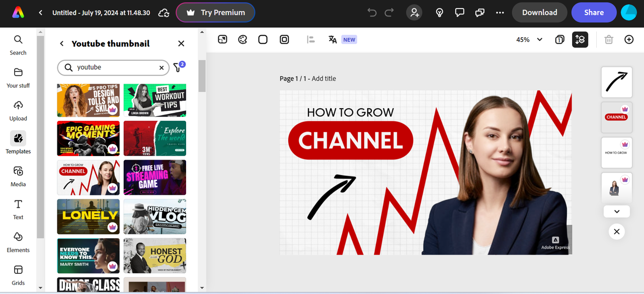Open the Elements panel
The image size is (644, 294).
18,242
